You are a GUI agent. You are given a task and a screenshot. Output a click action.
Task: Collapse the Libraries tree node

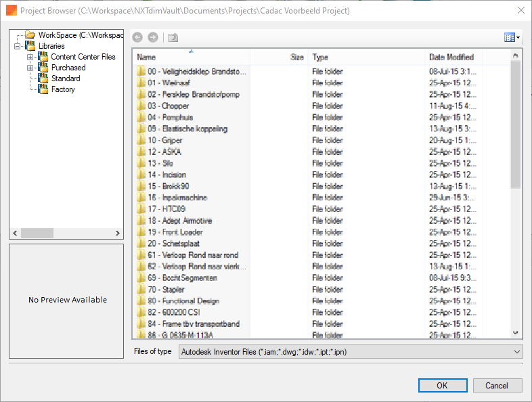[18, 46]
